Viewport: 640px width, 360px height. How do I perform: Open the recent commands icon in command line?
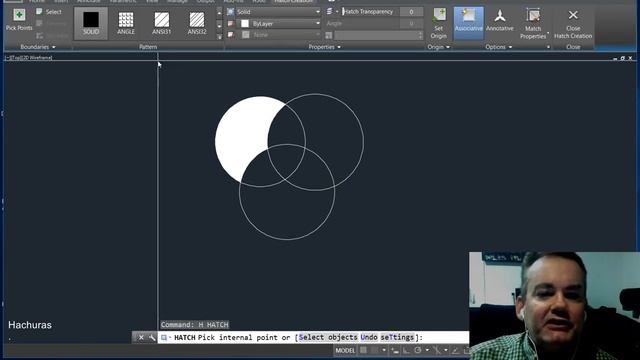[x=164, y=338]
